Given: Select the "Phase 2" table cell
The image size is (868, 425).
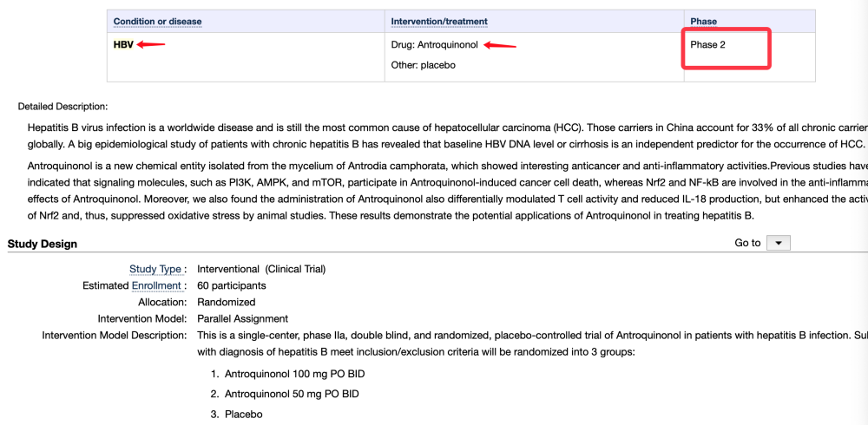Looking at the screenshot, I should tap(708, 44).
